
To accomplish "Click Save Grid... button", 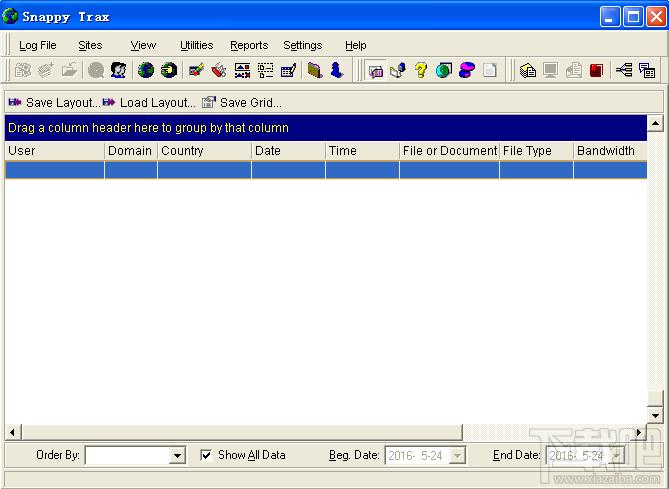I will pyautogui.click(x=242, y=102).
